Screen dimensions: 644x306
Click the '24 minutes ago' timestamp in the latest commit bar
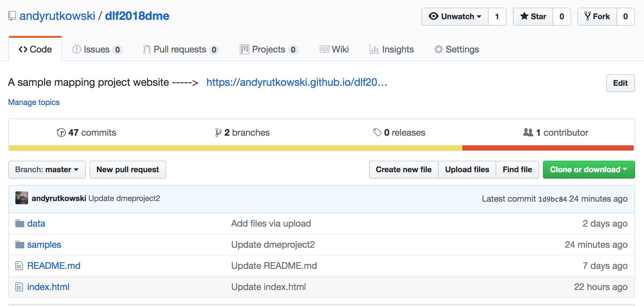point(598,199)
